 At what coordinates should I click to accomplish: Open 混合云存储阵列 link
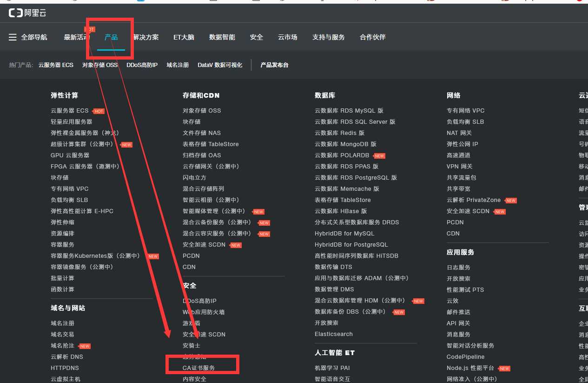coord(203,189)
